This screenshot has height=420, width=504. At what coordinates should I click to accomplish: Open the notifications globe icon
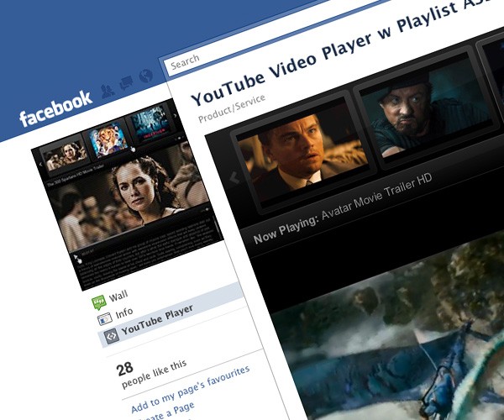[x=145, y=76]
